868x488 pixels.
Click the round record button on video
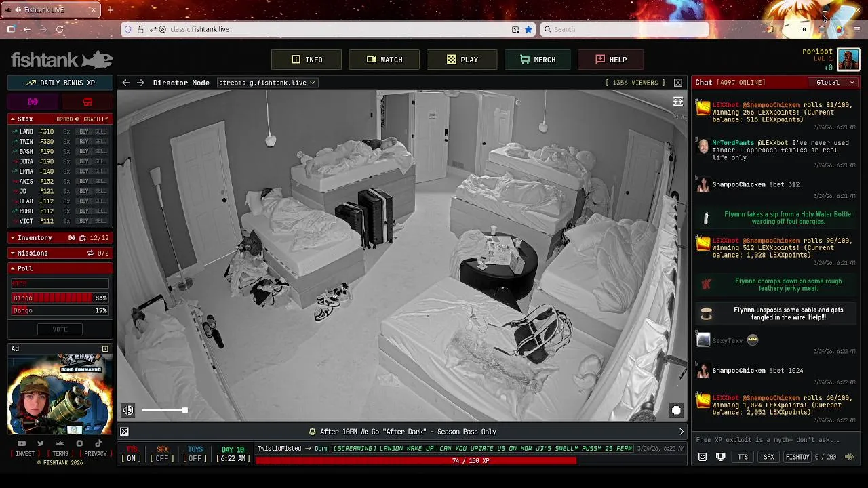[x=676, y=410]
